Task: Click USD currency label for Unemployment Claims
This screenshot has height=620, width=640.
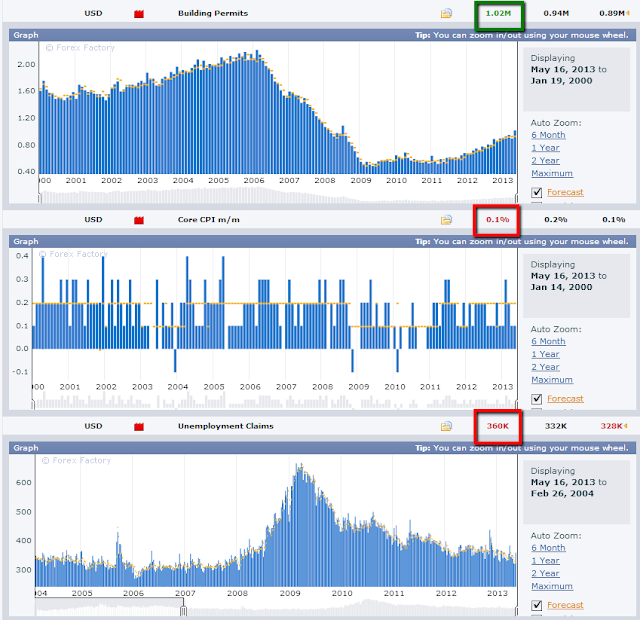Action: 93,426
